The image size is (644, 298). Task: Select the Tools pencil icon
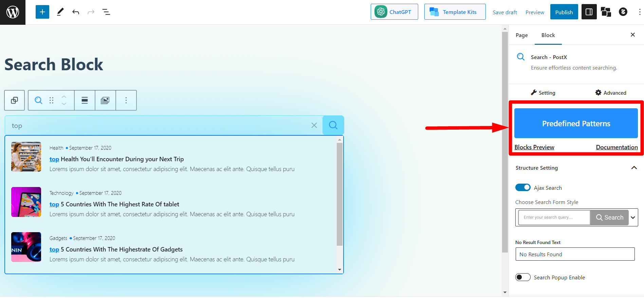point(60,12)
